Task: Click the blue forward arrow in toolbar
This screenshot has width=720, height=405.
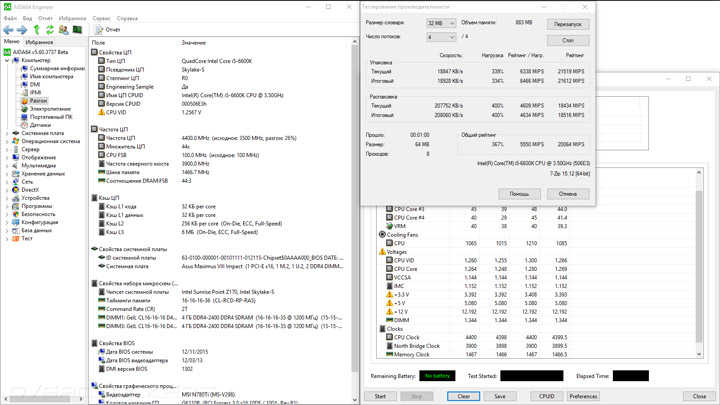Action: (22, 30)
